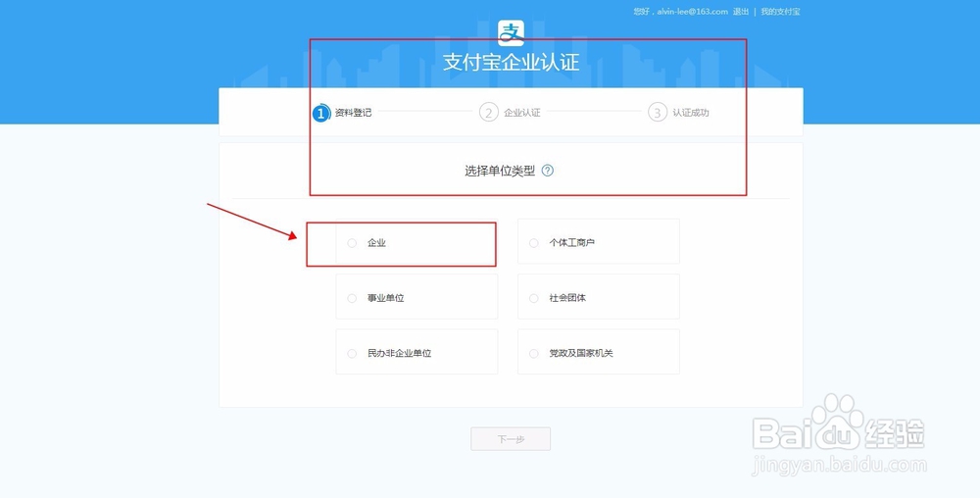Pick the 民办非企业单位 radio option
980x498 pixels.
click(352, 353)
